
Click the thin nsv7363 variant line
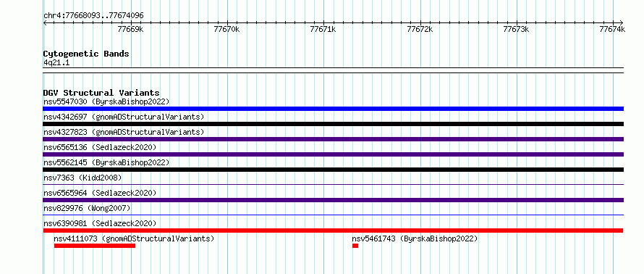pyautogui.click(x=333, y=185)
